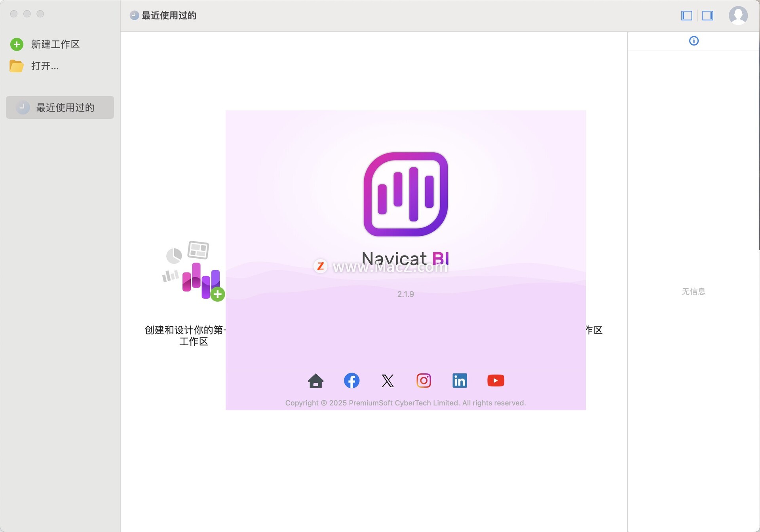Click the window zoom button
760x532 pixels.
pyautogui.click(x=40, y=14)
